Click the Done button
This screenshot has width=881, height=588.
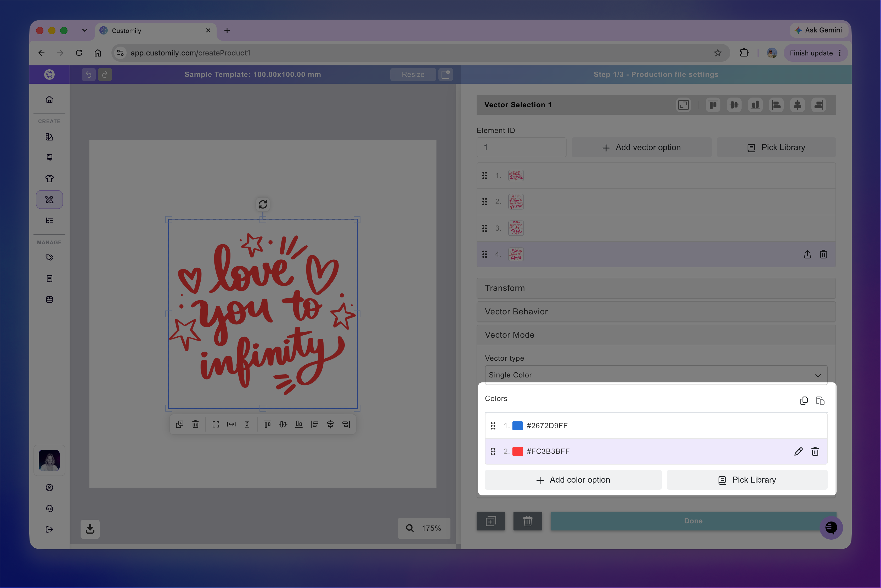tap(693, 521)
